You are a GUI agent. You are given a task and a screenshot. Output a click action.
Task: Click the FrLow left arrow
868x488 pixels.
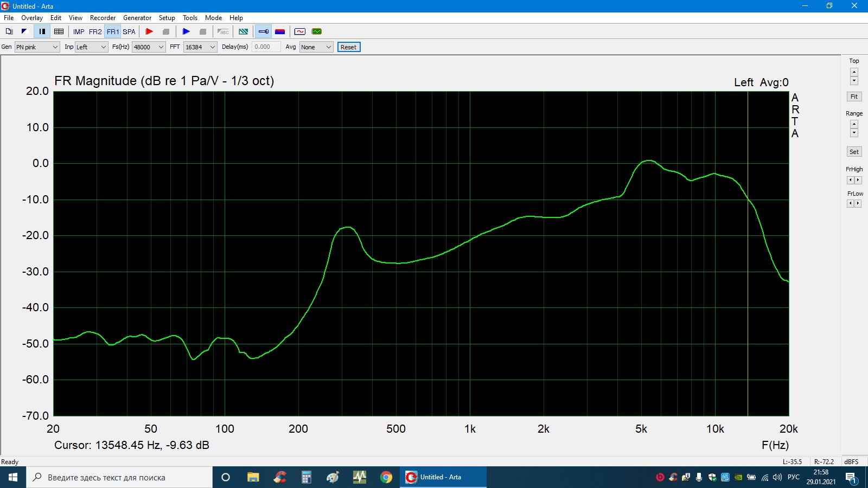point(851,203)
